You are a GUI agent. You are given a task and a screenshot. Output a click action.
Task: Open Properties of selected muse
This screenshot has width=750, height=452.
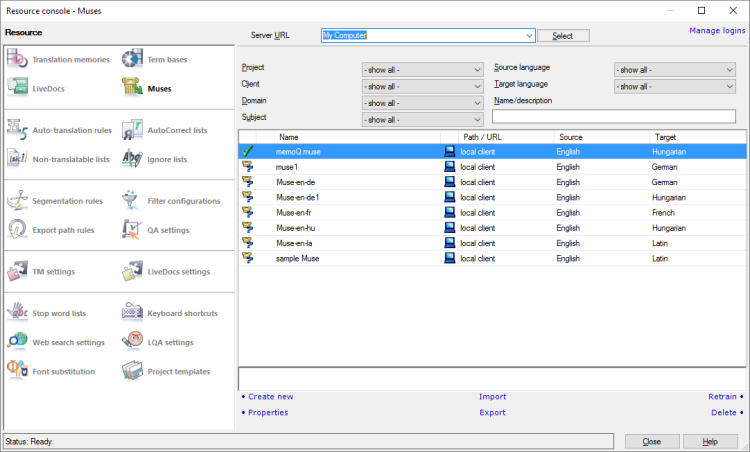click(268, 412)
